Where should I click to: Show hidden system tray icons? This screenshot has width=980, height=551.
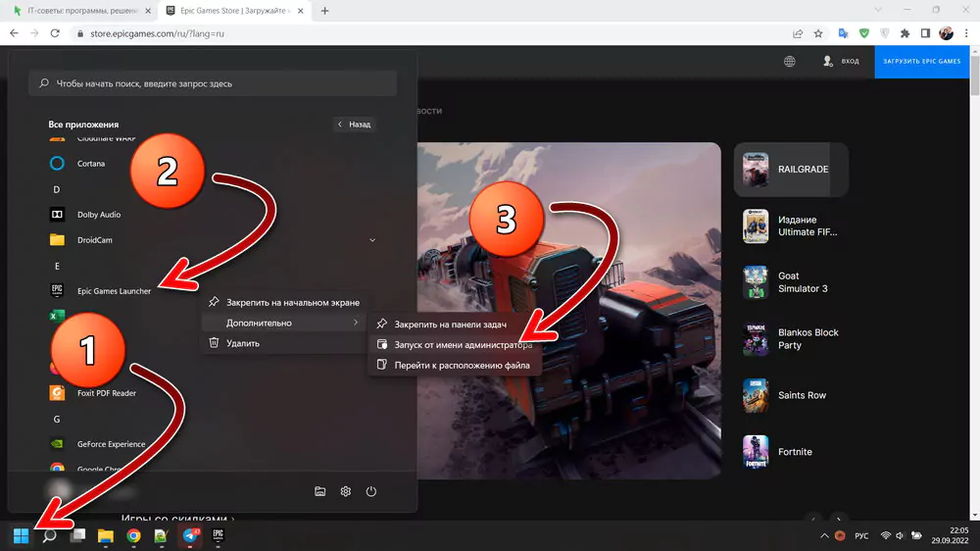824,536
